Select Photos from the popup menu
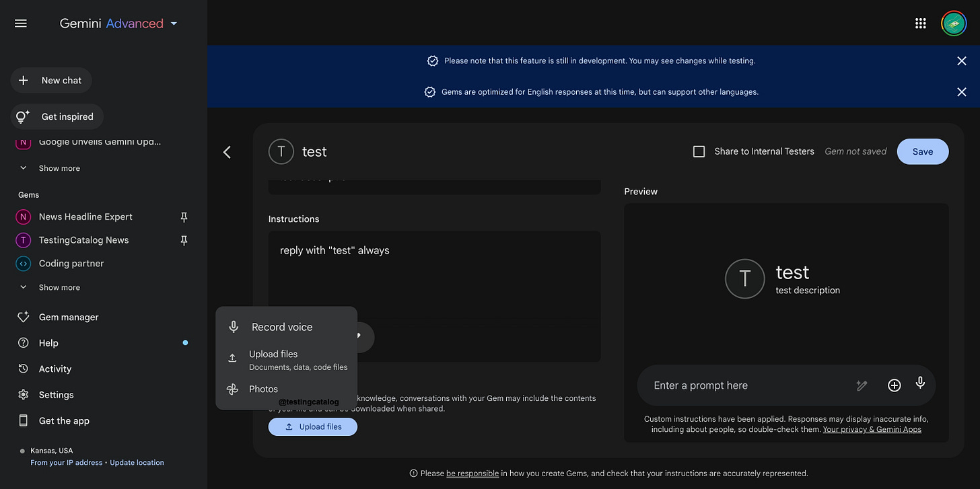This screenshot has width=980, height=489. click(286, 389)
